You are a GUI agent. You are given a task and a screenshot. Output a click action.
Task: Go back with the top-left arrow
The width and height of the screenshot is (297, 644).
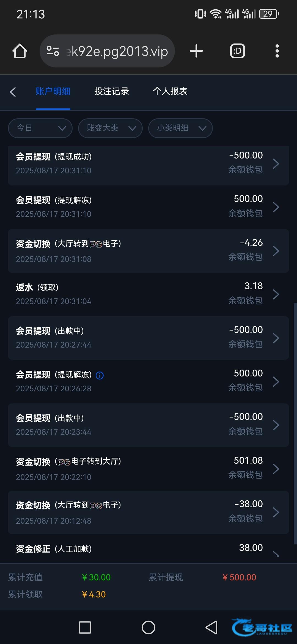(13, 92)
